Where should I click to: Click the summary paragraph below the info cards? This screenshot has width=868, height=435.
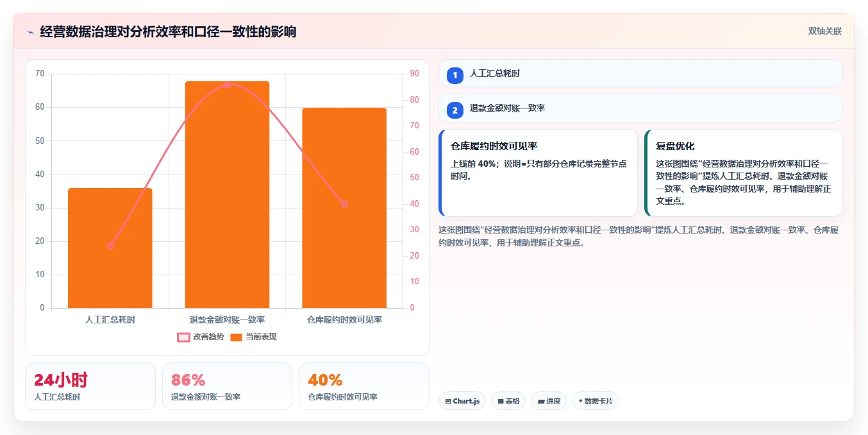pos(638,236)
